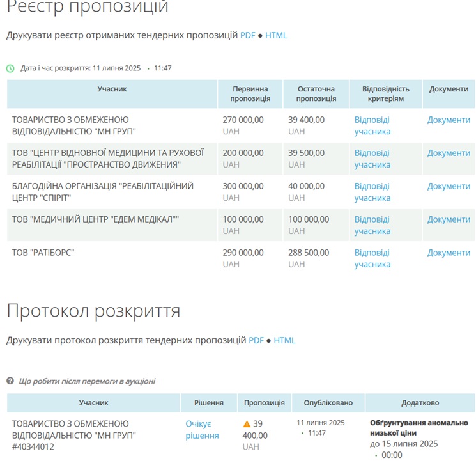Select the 40 000,00 final bid value
The width and height of the screenshot is (476, 463).
click(x=306, y=186)
